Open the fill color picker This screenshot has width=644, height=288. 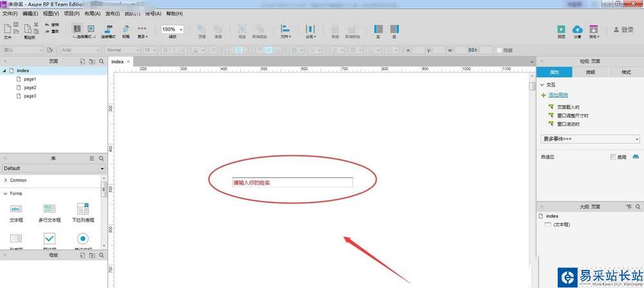tap(296, 50)
